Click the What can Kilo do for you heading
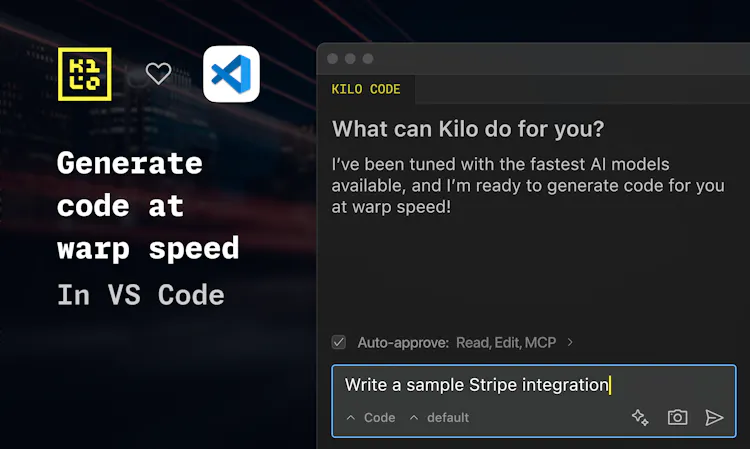This screenshot has width=750, height=449. click(x=468, y=129)
